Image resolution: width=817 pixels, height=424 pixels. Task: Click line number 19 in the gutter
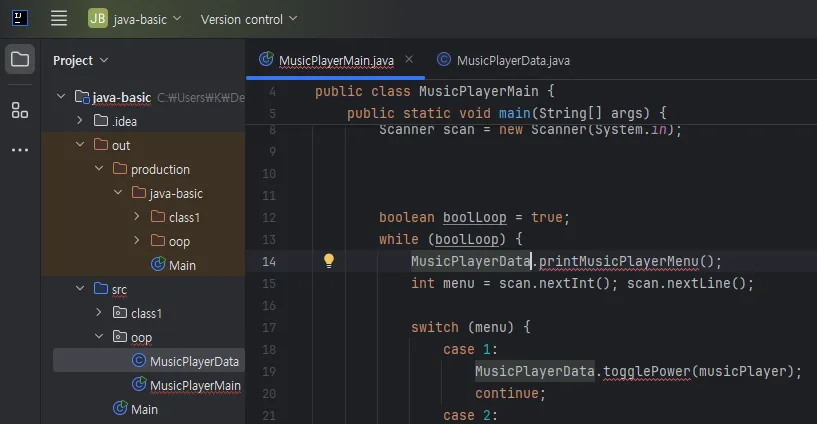coord(269,371)
